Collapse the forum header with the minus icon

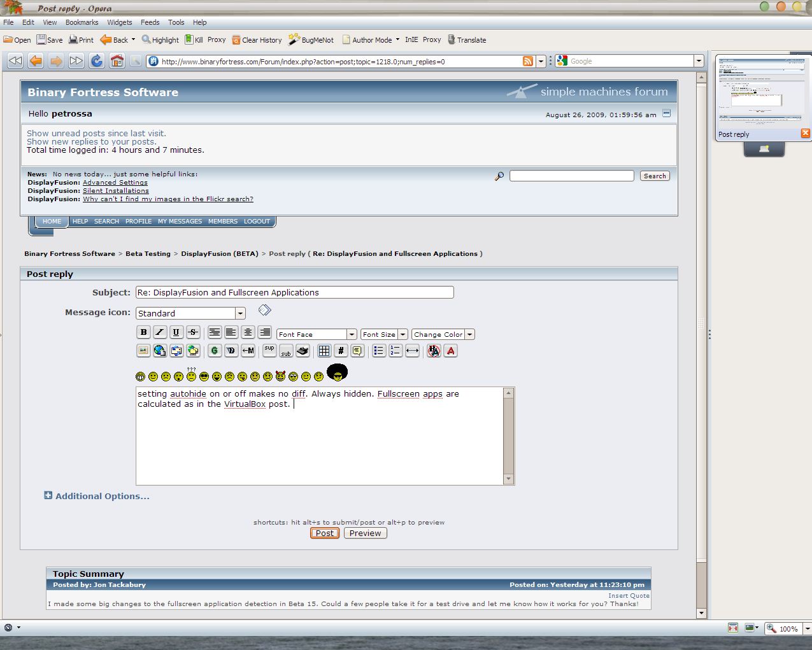coord(666,113)
